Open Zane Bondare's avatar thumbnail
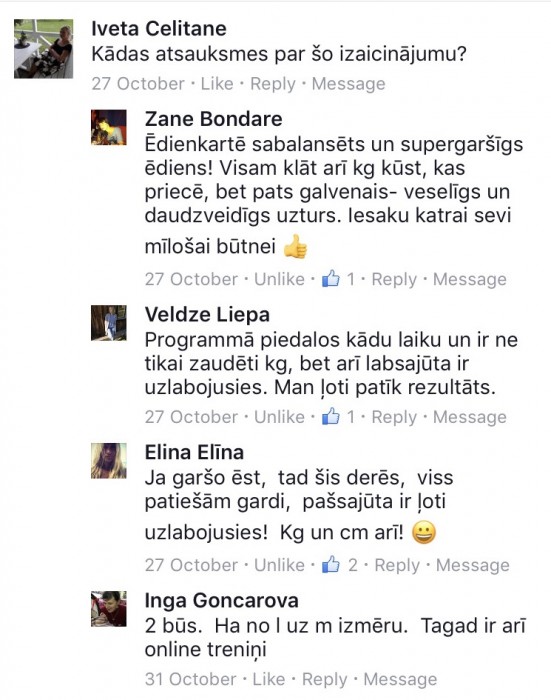This screenshot has width=551, height=700. point(109,127)
